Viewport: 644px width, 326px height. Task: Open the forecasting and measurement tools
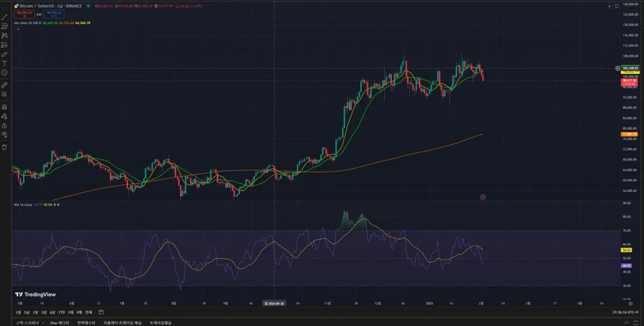tap(4, 45)
